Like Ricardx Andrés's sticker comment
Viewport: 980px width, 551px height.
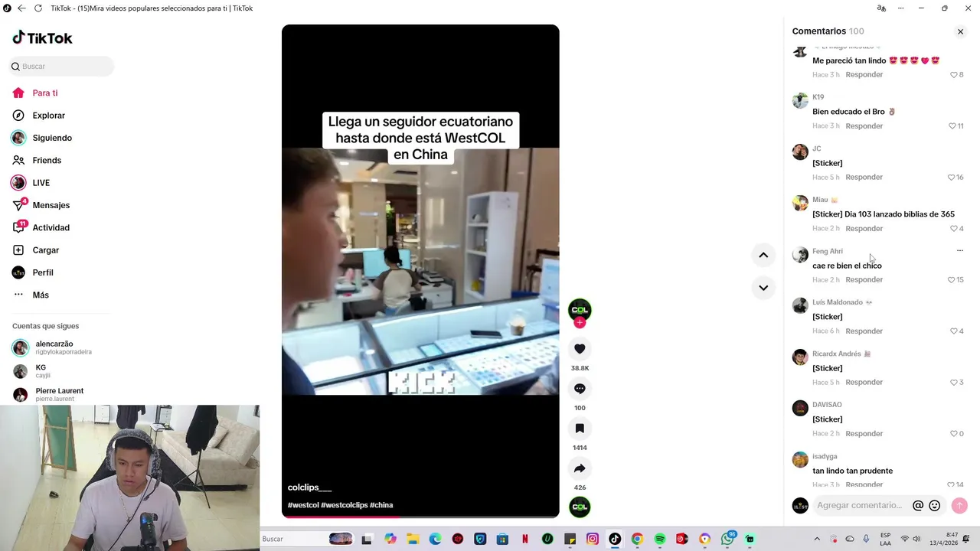click(954, 383)
